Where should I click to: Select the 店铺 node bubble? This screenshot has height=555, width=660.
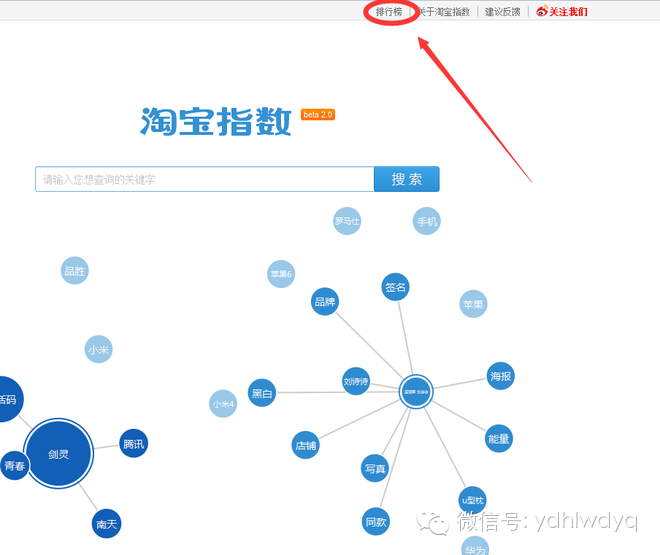click(306, 445)
